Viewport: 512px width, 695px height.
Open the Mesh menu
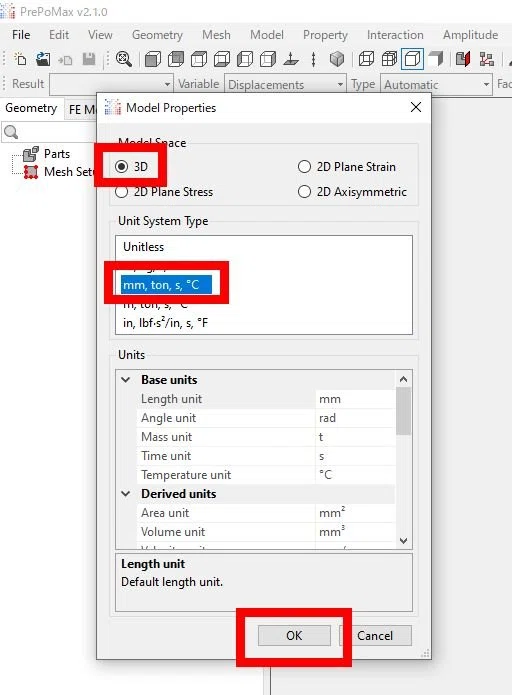pyautogui.click(x=216, y=35)
